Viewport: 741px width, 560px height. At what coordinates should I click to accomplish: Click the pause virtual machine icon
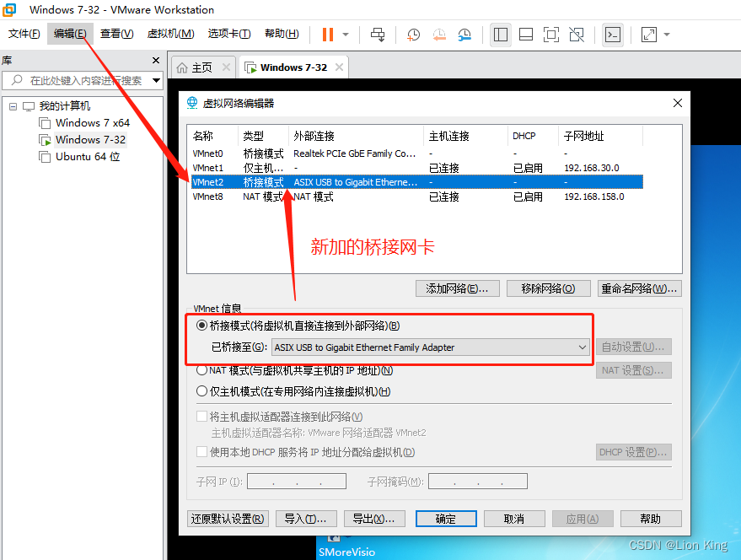coord(327,35)
